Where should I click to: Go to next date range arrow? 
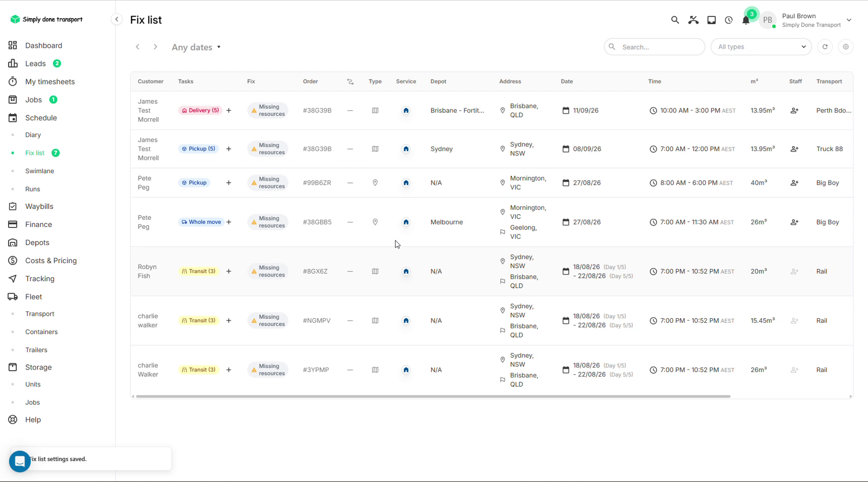tap(155, 47)
